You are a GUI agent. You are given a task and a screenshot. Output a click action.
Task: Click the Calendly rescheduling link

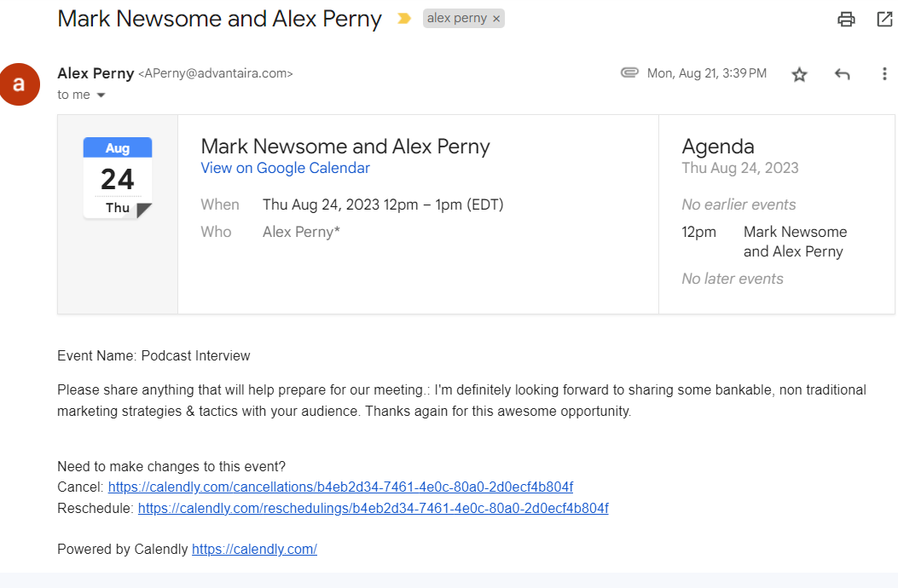(373, 509)
